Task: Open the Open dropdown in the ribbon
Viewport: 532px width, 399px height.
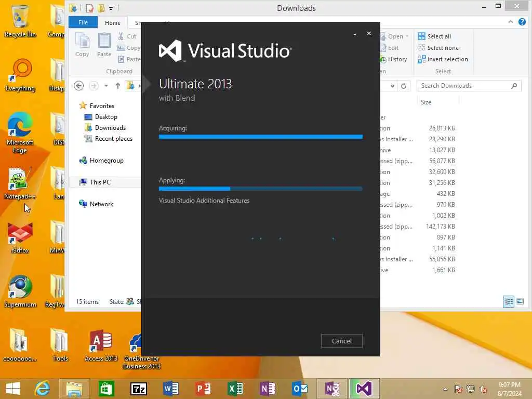Action: pyautogui.click(x=395, y=36)
